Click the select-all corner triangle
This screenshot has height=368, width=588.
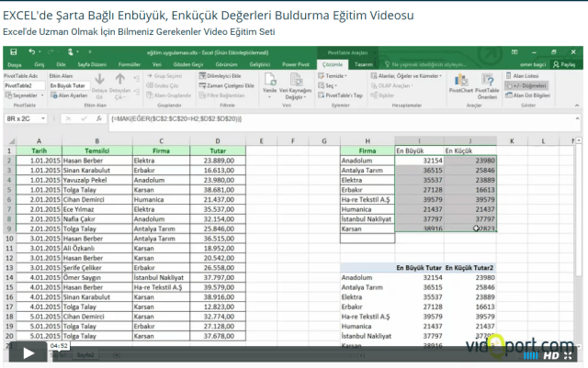click(11, 141)
